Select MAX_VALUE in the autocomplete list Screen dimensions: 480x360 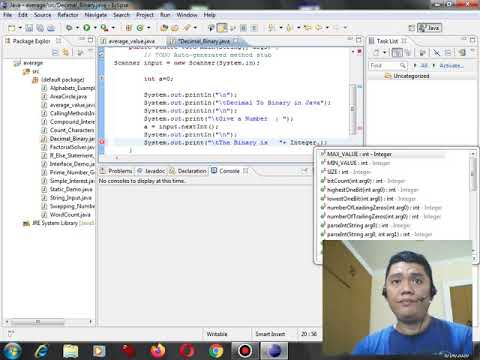click(383, 154)
